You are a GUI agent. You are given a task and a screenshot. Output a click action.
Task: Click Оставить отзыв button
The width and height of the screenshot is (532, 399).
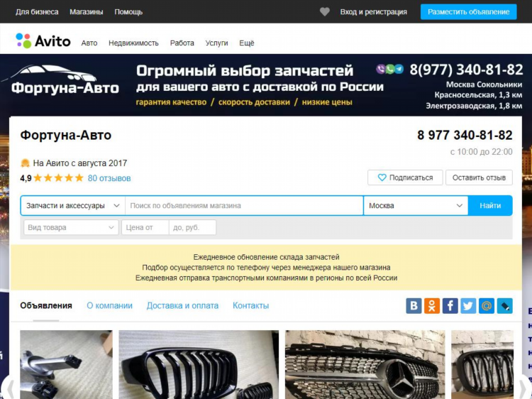[x=479, y=177]
